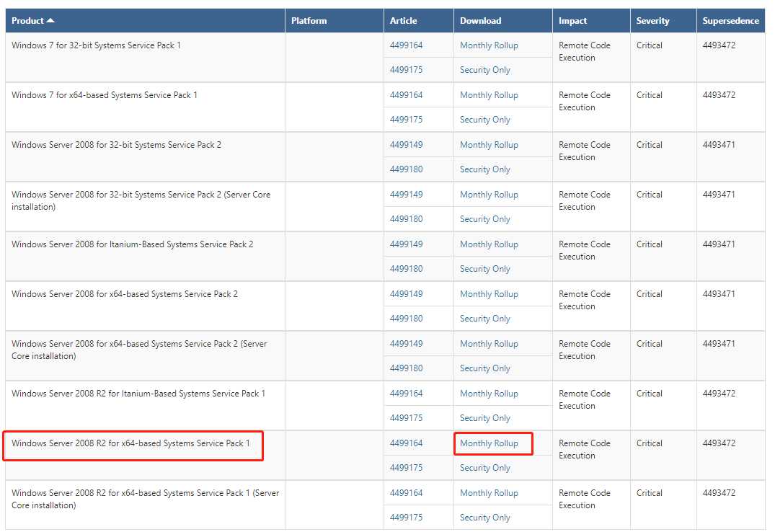Open article 4499149 for Server 2008 32-bit Server Core
This screenshot has height=532, width=775.
point(407,195)
